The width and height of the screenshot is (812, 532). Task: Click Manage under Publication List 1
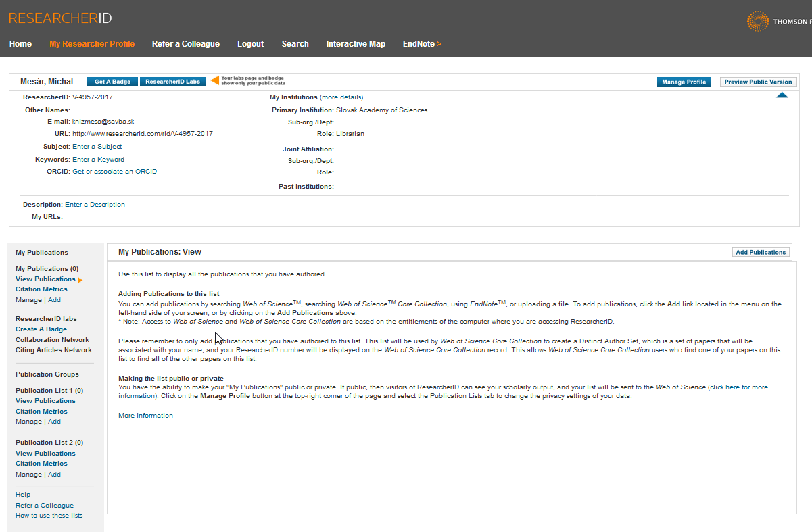[x=28, y=422]
